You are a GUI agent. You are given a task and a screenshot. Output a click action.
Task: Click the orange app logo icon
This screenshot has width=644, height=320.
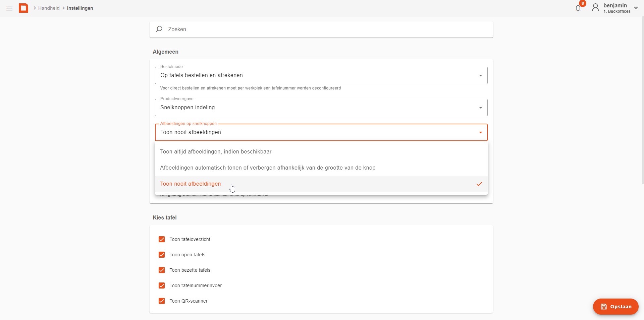[x=23, y=8]
